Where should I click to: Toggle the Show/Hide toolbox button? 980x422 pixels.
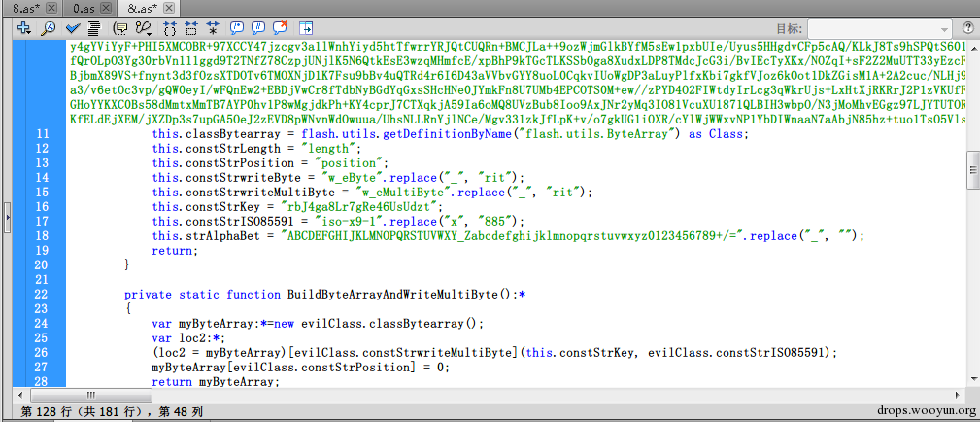306,27
